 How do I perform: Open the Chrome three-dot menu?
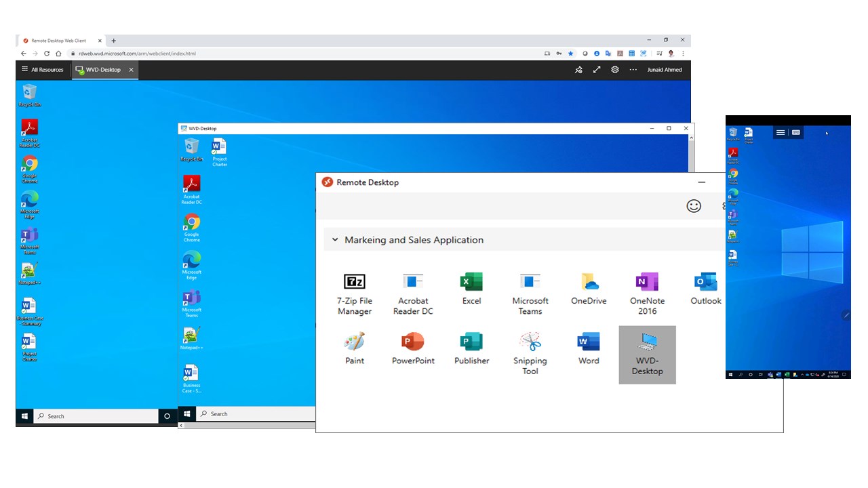tap(683, 54)
